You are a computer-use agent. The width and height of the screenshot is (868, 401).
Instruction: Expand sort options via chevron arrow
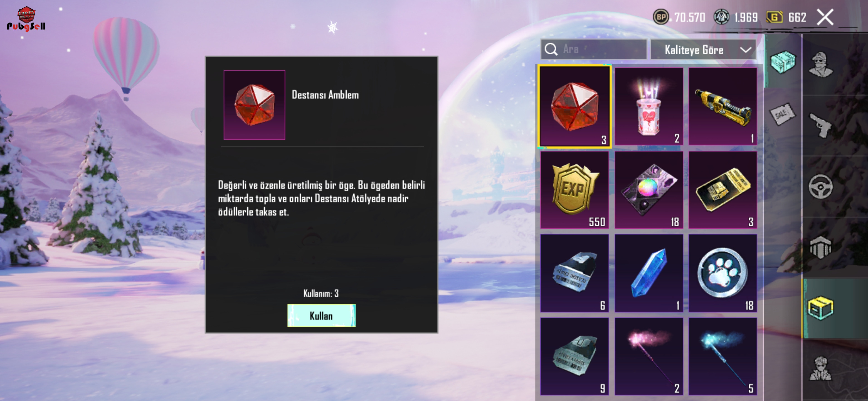click(746, 50)
